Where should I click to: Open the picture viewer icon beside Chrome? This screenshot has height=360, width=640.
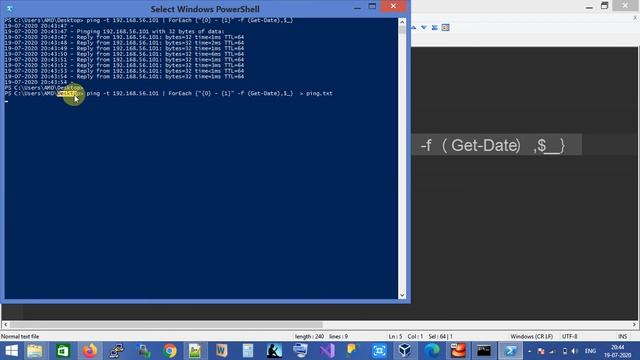tap(195, 351)
